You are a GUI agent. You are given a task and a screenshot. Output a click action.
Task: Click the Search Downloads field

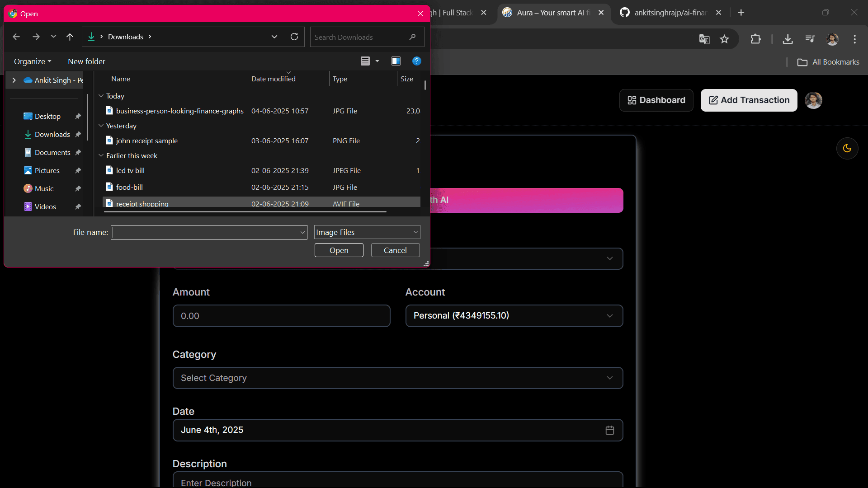pos(367,37)
